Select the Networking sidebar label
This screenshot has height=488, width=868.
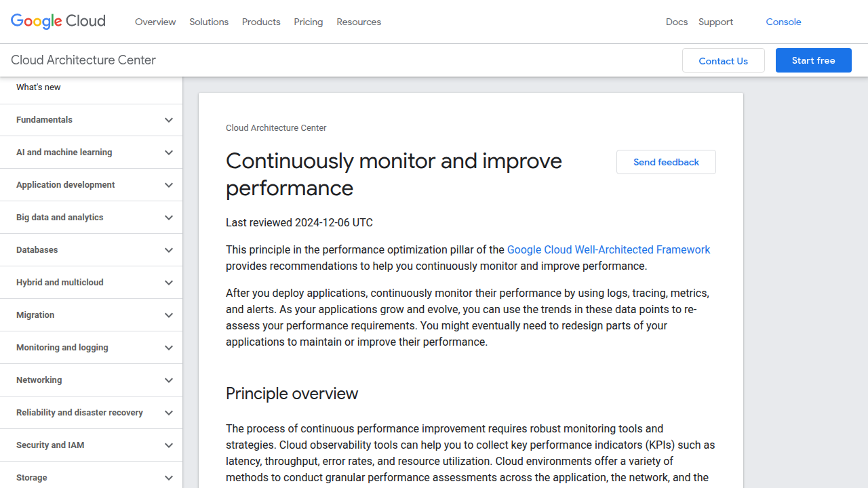(39, 380)
